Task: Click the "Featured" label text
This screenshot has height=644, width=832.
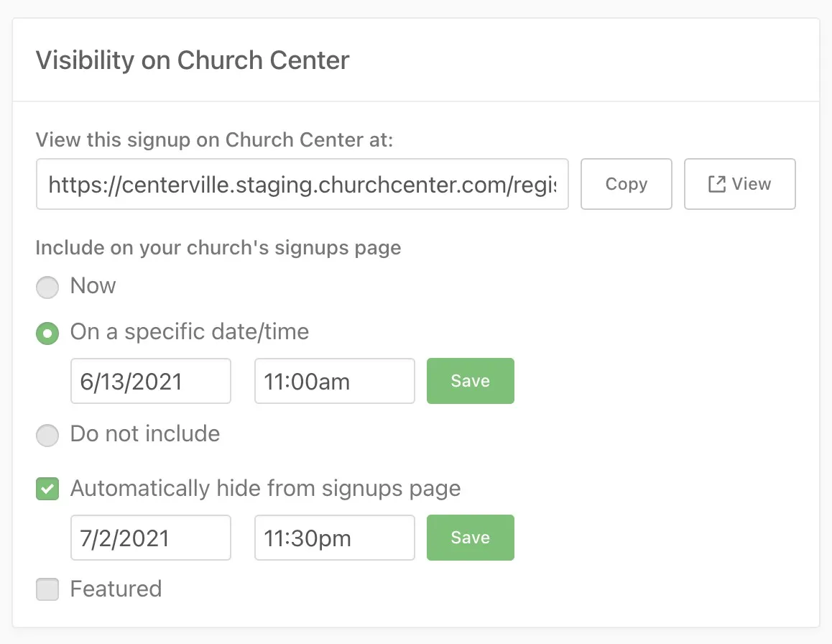Action: 116,589
